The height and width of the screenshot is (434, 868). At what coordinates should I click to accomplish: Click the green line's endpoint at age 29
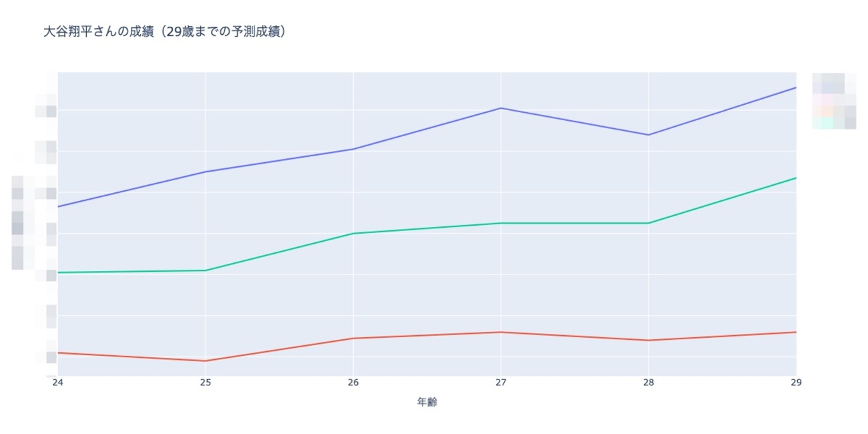[795, 178]
